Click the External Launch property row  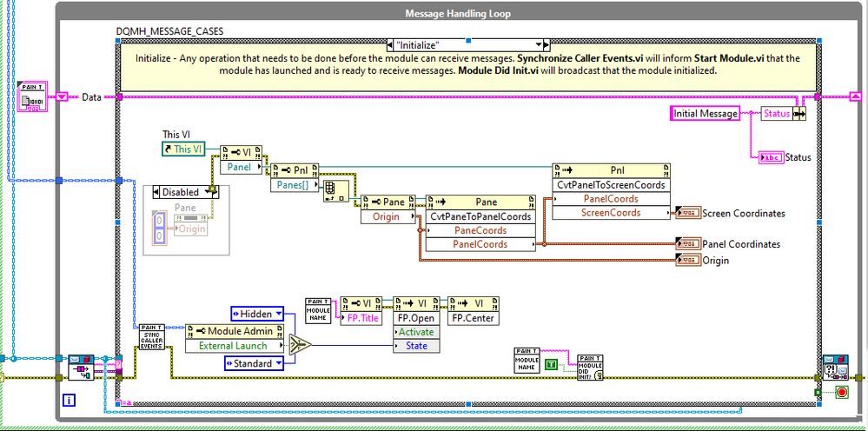click(x=234, y=346)
